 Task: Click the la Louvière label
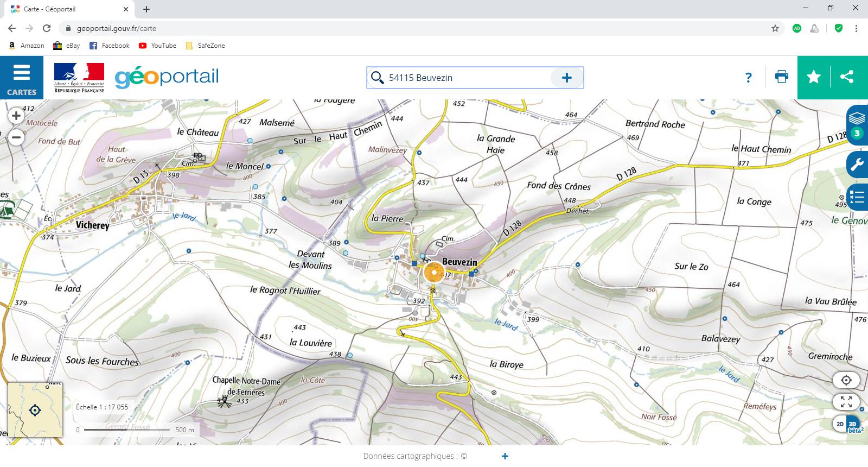click(x=310, y=343)
